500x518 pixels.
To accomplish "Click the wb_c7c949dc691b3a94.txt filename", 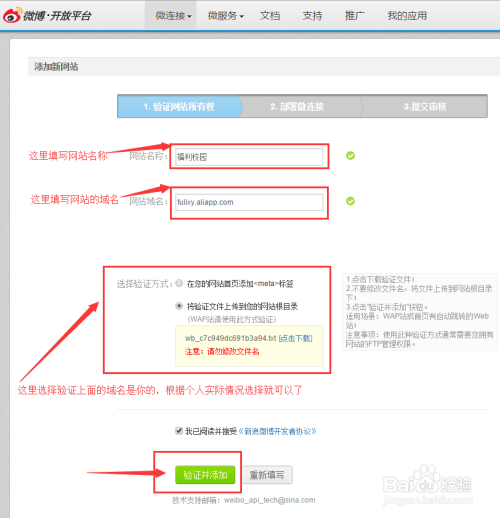I will pos(231,338).
